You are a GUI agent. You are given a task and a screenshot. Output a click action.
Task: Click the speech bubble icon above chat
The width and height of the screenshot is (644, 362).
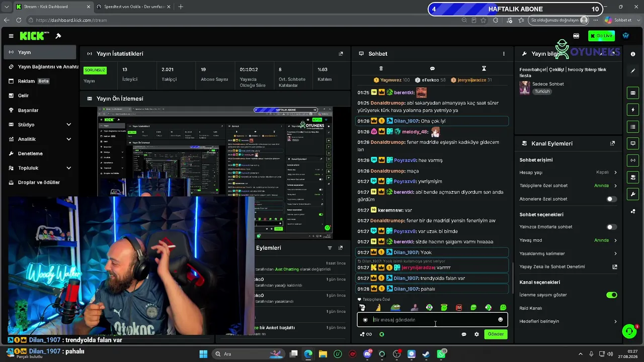[x=432, y=68]
